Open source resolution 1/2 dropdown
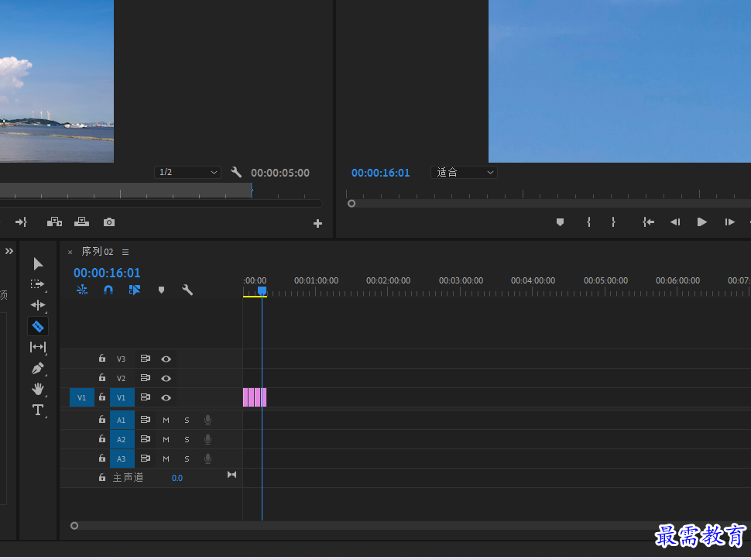751x560 pixels. coord(187,172)
